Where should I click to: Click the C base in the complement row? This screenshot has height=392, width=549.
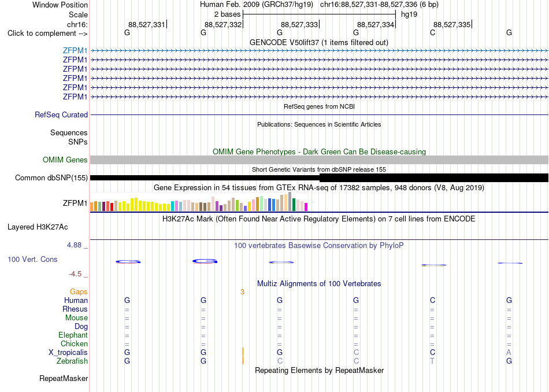tap(432, 32)
